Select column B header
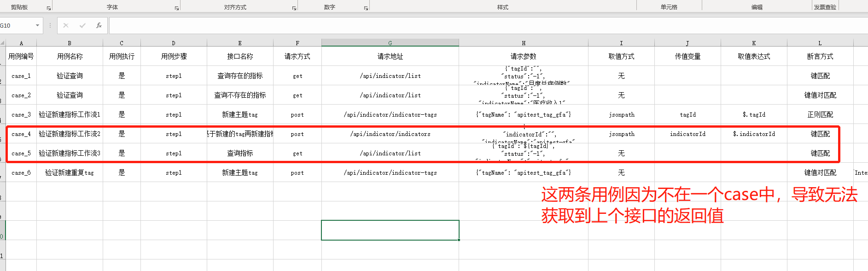 pos(70,43)
